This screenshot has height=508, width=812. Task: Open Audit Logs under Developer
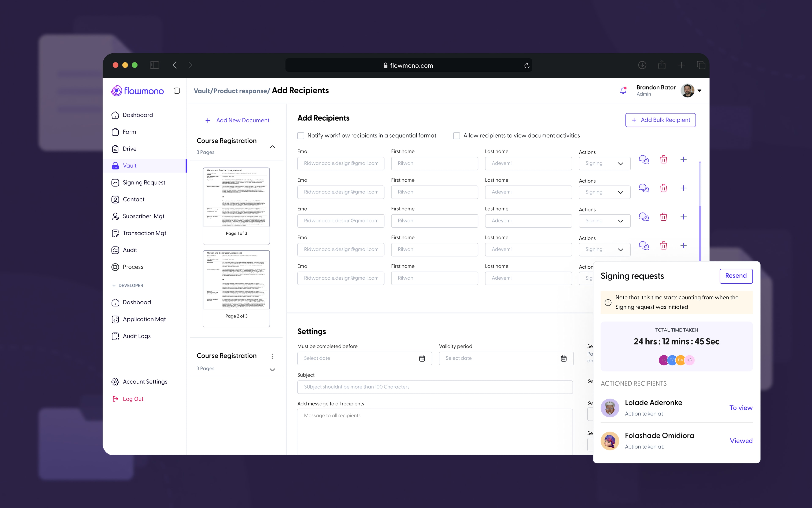(131, 336)
